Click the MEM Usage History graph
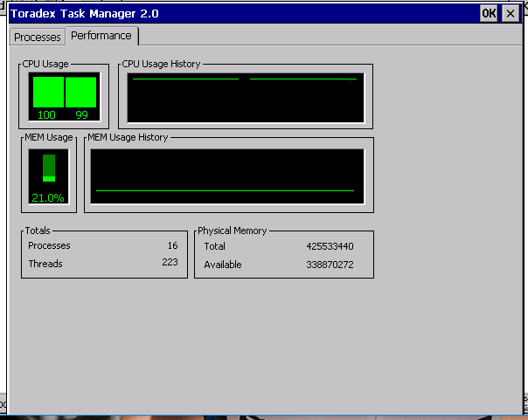Image resolution: width=528 pixels, height=420 pixels. click(227, 176)
